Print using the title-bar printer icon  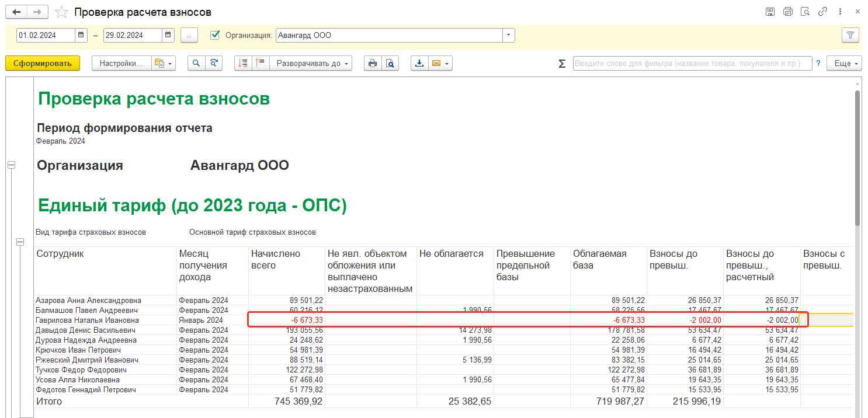pos(788,12)
